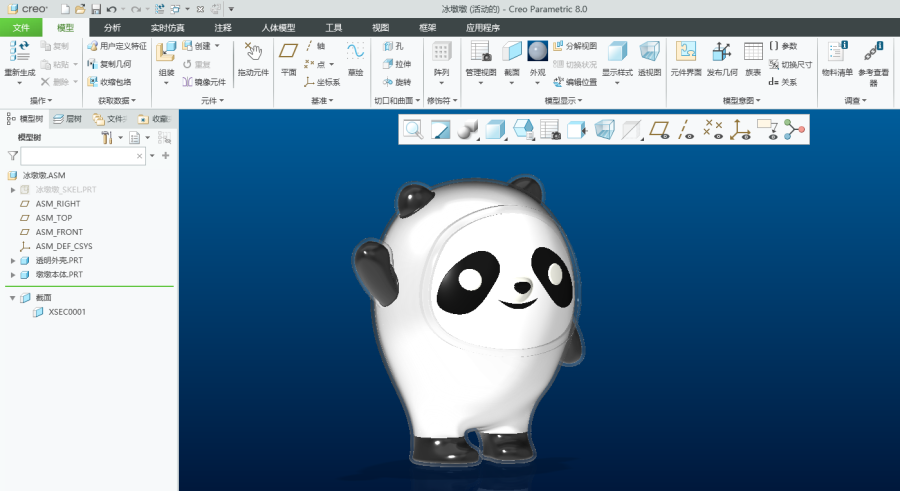
Task: Expand the 透明外壳.PRT tree node
Action: coord(13,260)
